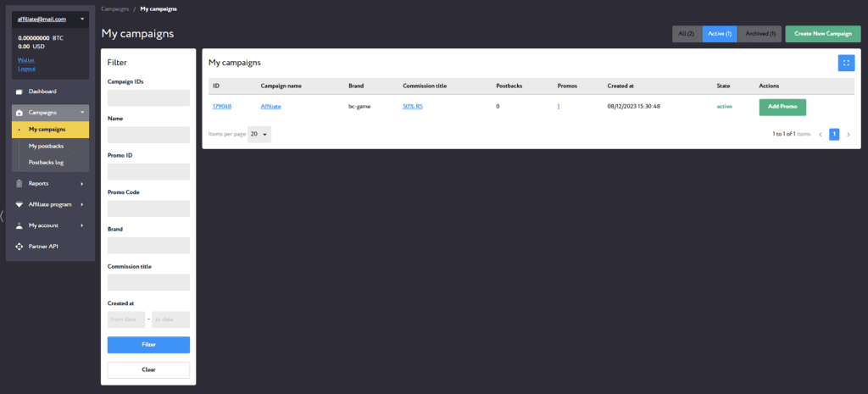This screenshot has width=868, height=394.
Task: Expand the Reports submenu arrow
Action: pos(82,183)
